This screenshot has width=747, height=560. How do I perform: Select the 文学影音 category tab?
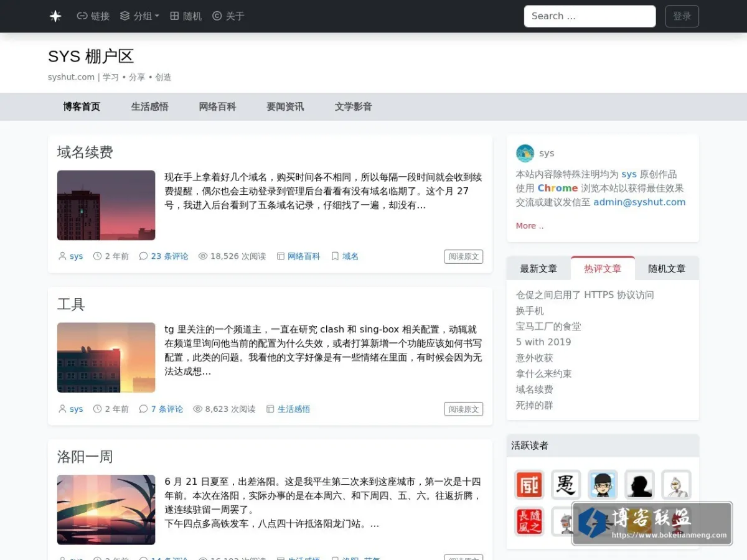coord(354,106)
